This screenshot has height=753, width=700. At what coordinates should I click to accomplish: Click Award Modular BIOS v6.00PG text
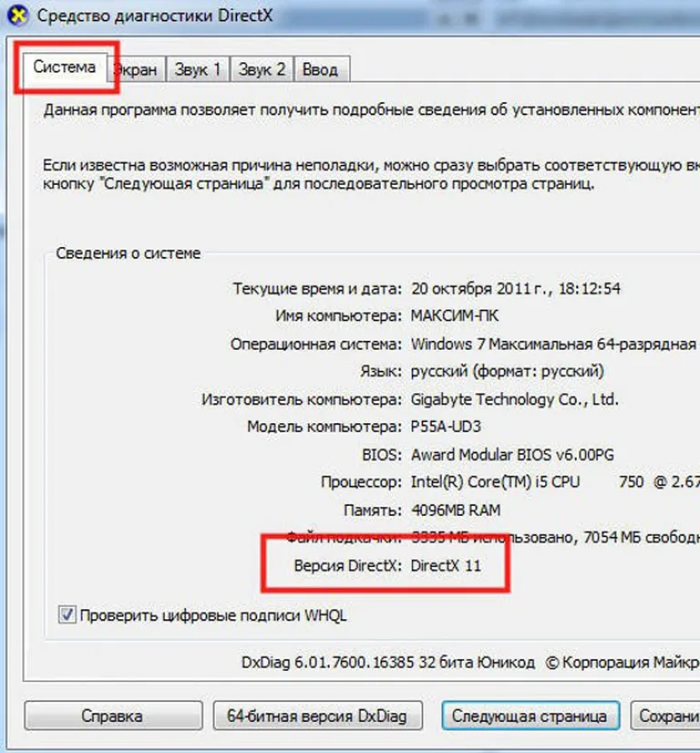click(513, 454)
